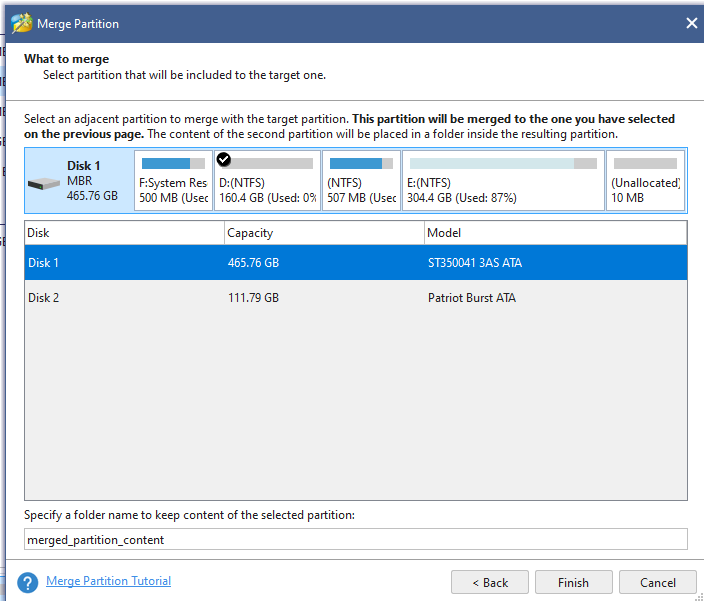Open the Merge Partition Tutorial link
The height and width of the screenshot is (601, 704).
click(x=108, y=581)
